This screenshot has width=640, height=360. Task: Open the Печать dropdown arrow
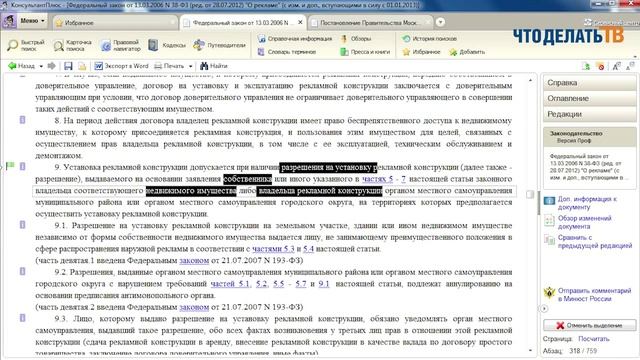pos(190,66)
